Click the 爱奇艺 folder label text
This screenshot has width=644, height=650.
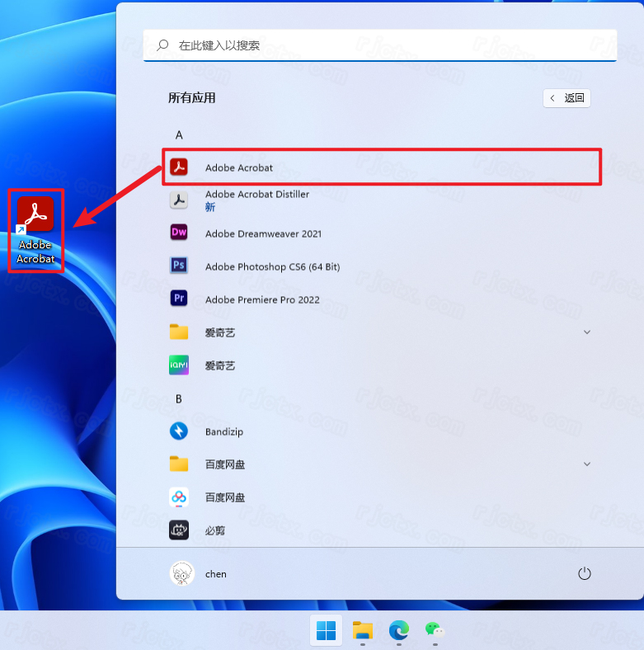click(220, 332)
